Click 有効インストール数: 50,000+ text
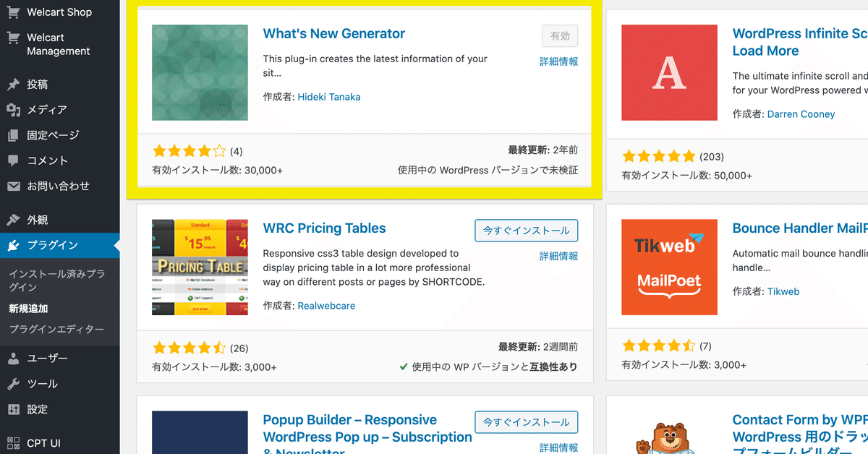This screenshot has height=454, width=868. (x=686, y=176)
